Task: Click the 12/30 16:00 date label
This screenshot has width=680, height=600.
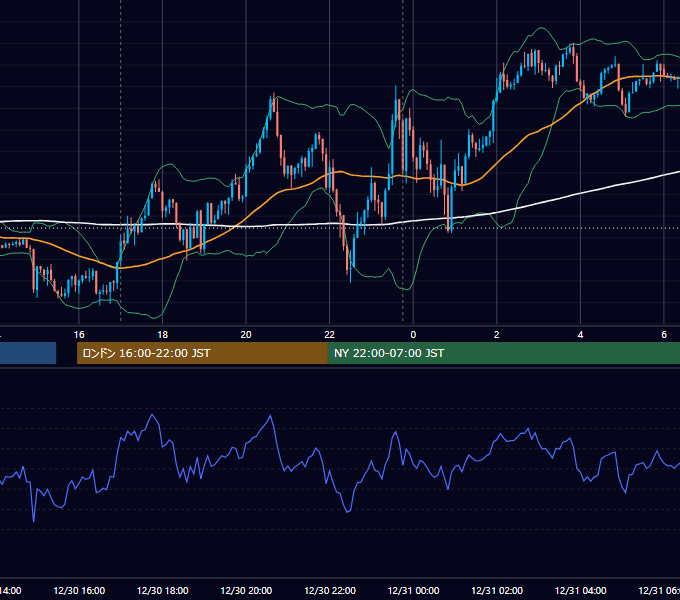Action: click(79, 591)
